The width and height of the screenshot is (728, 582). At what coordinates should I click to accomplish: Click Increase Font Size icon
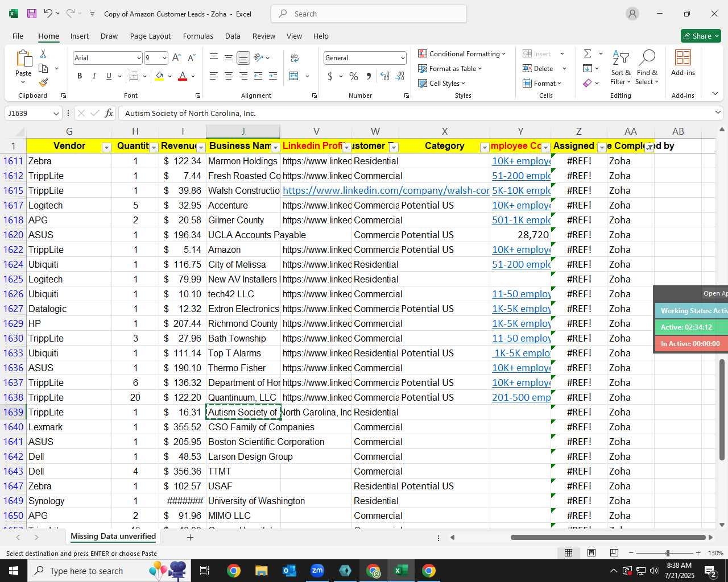point(176,58)
